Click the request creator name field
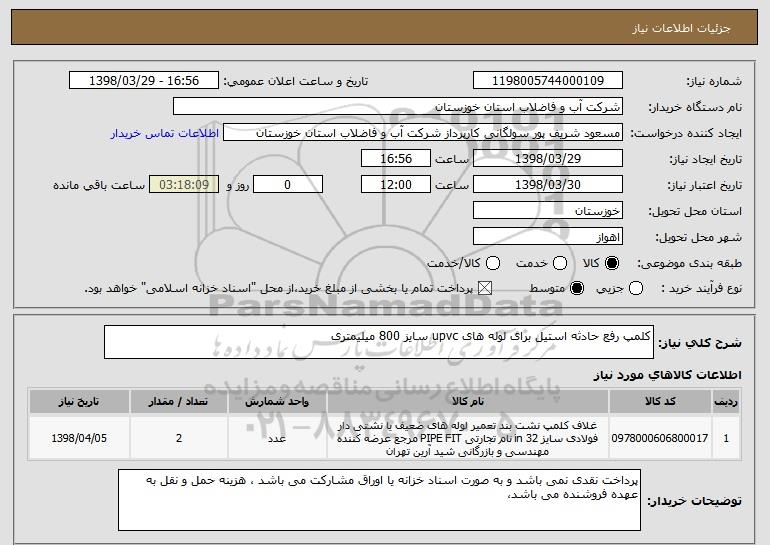 pos(423,133)
